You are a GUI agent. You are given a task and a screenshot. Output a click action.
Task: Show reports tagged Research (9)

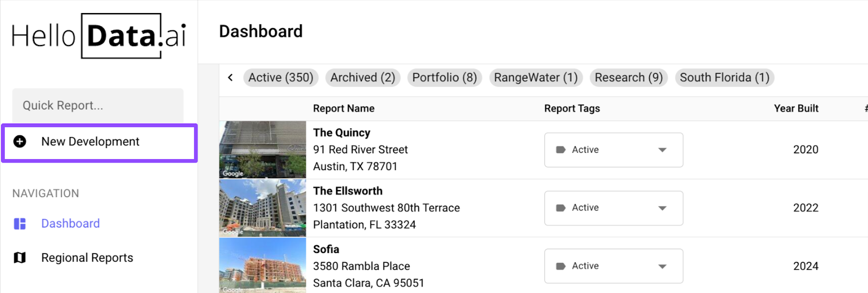(x=629, y=77)
